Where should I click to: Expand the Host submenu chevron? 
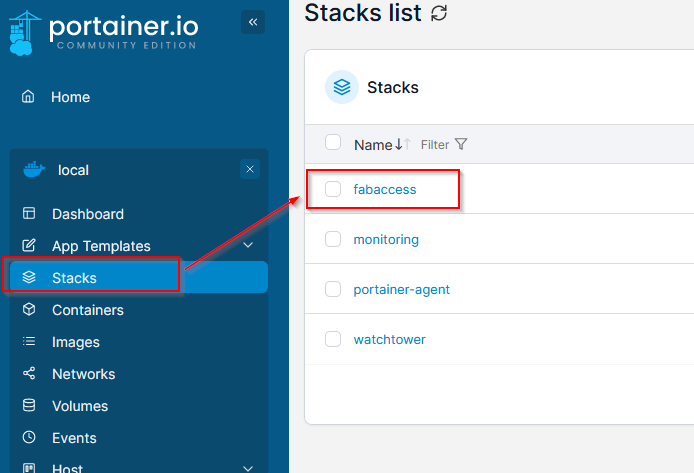coord(248,468)
